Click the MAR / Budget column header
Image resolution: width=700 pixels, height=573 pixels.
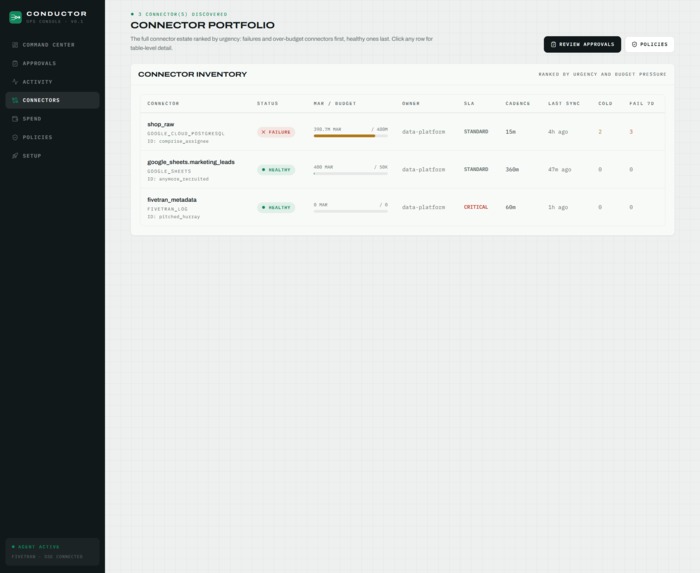tap(335, 104)
